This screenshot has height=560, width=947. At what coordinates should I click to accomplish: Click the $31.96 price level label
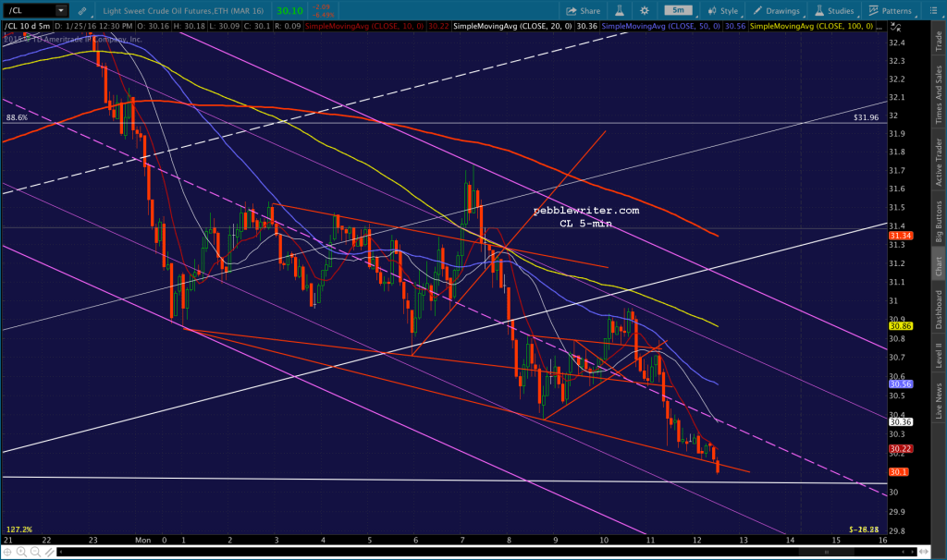click(x=866, y=117)
